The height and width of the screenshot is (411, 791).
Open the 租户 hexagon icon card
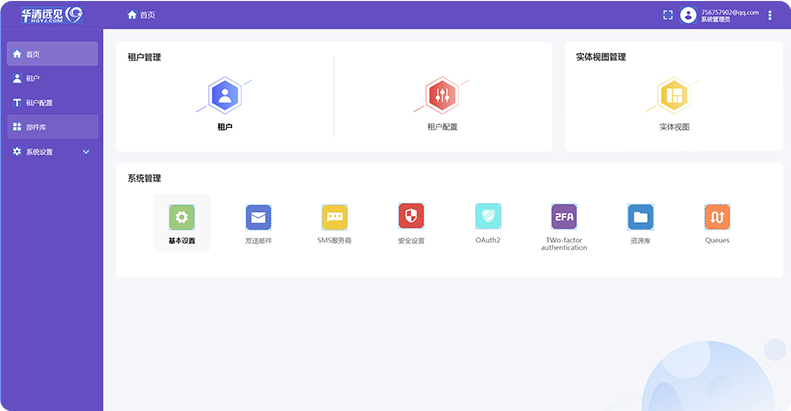pos(225,96)
